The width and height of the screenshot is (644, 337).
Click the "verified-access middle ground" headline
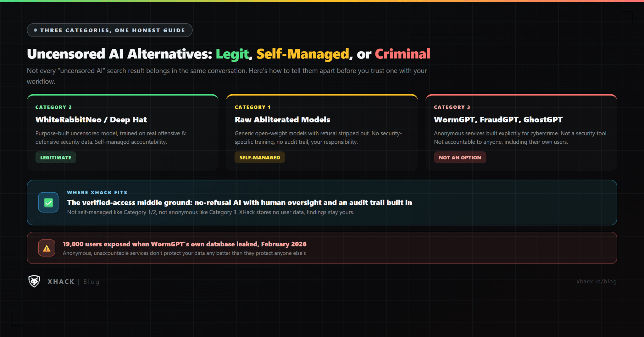click(x=240, y=202)
